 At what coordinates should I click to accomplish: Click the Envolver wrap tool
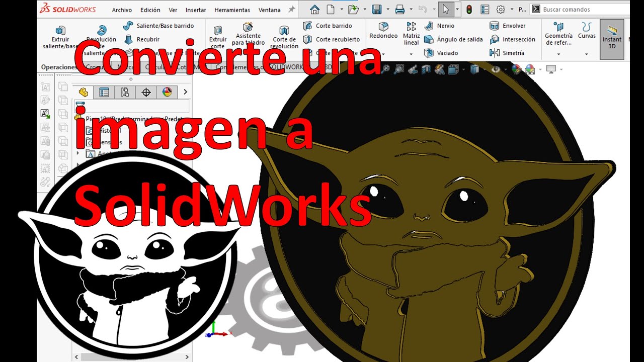[x=508, y=26]
